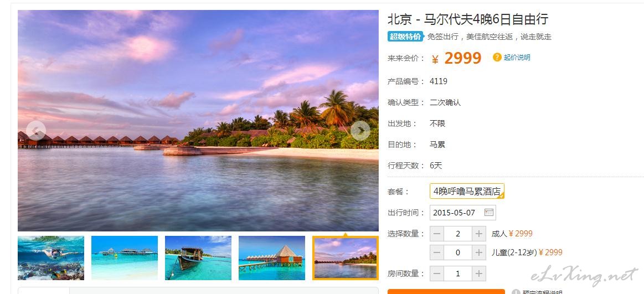Select the 4晚呼噜马累酒店 package option
Image resolution: width=644 pixels, height=294 pixels.
pyautogui.click(x=467, y=191)
